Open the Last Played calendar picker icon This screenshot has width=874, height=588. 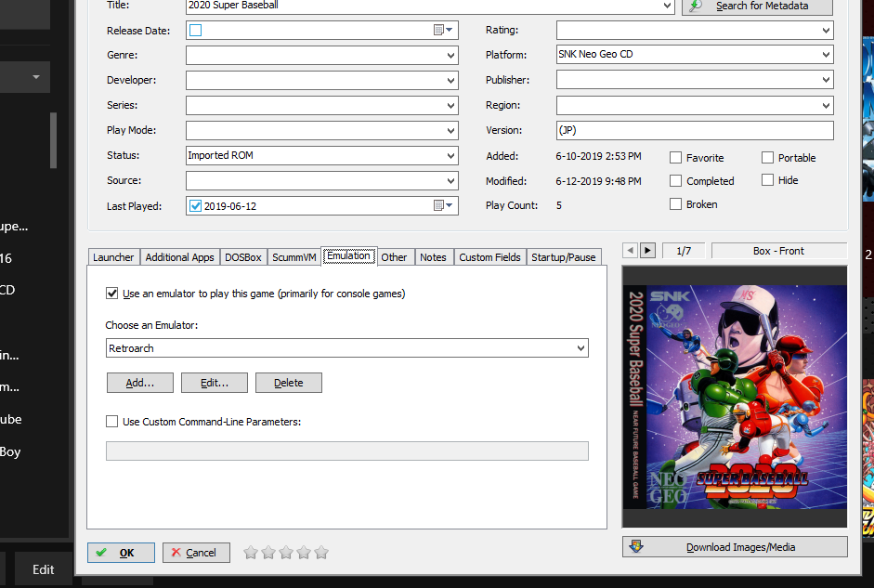pos(443,205)
